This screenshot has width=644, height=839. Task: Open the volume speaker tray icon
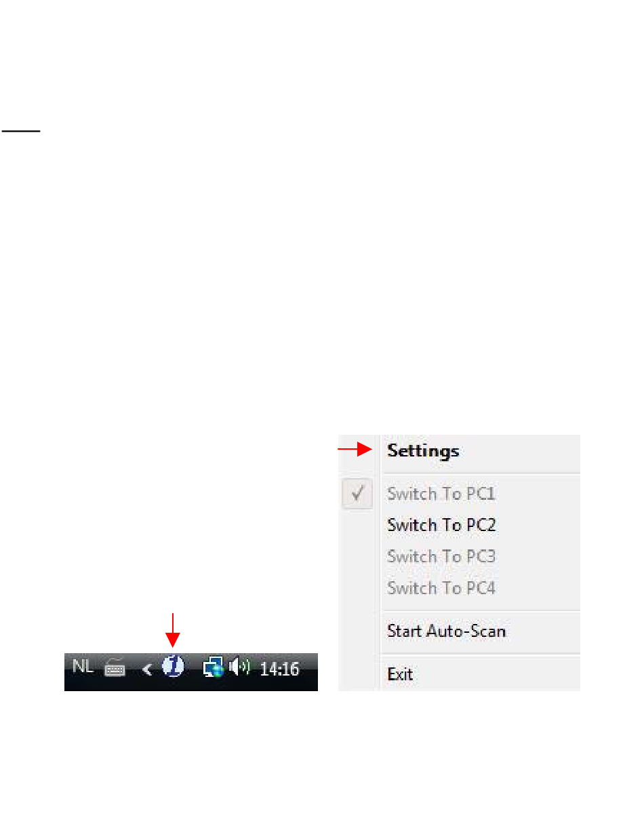pos(240,668)
